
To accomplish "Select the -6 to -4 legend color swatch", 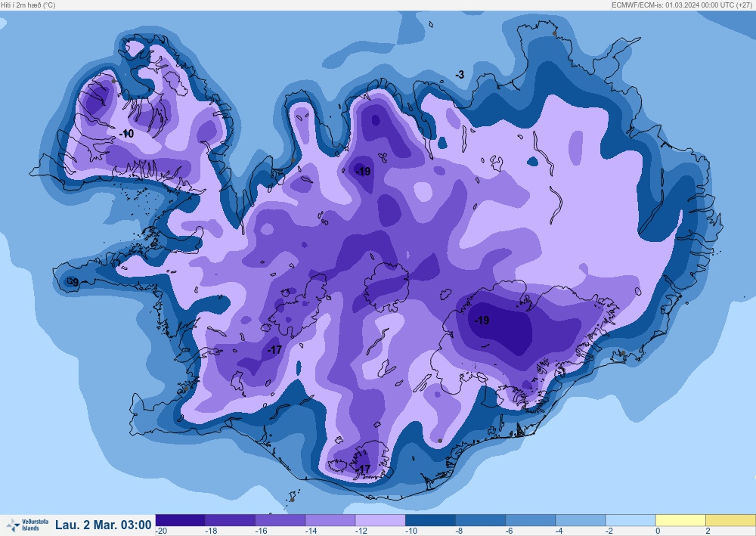I will point(531,520).
